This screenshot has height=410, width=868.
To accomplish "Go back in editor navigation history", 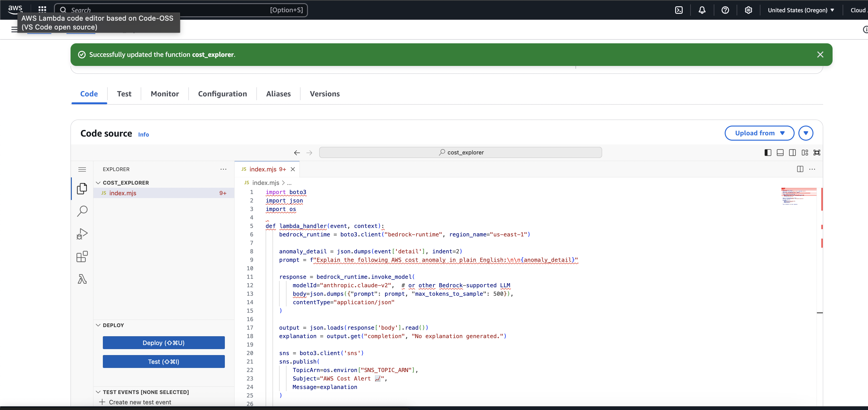I will (x=297, y=153).
